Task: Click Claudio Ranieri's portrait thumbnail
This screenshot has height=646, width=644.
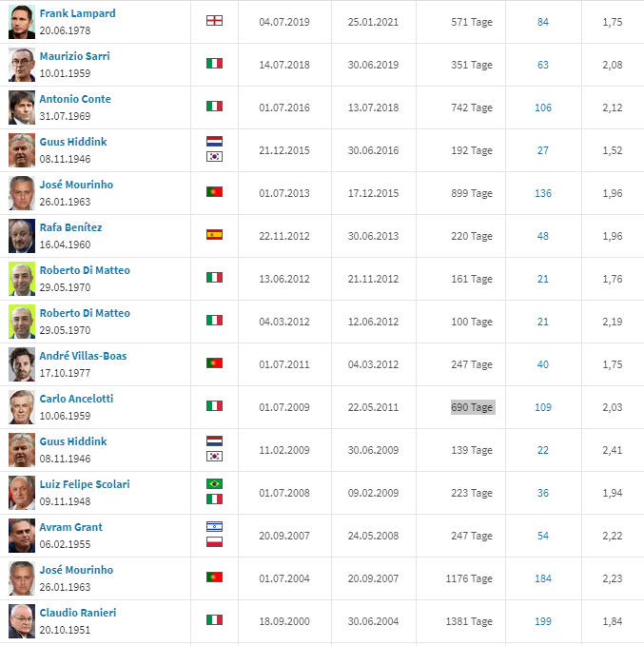Action: click(22, 621)
